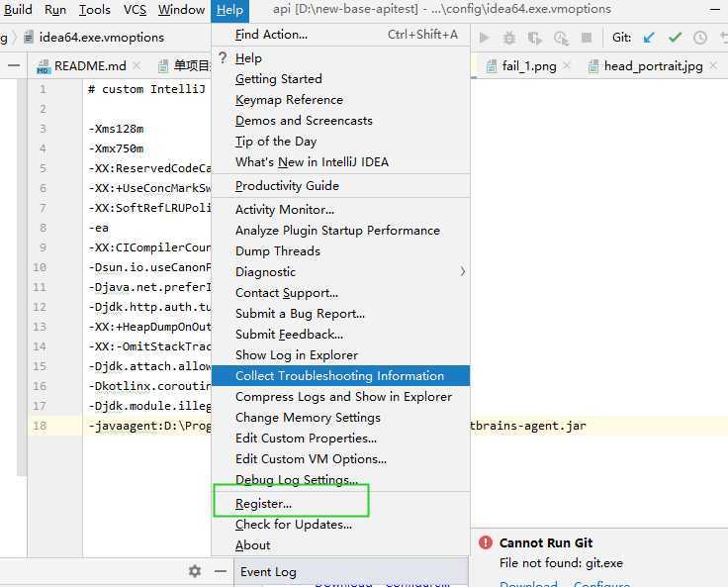Collapse the tool window with the minus button
The image size is (728, 587).
coord(14,66)
